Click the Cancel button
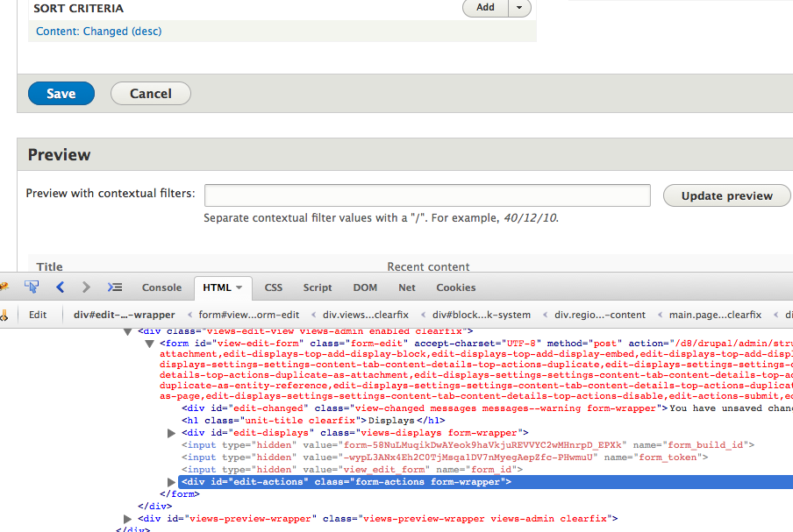Screen dimensions: 793x532 coord(151,94)
